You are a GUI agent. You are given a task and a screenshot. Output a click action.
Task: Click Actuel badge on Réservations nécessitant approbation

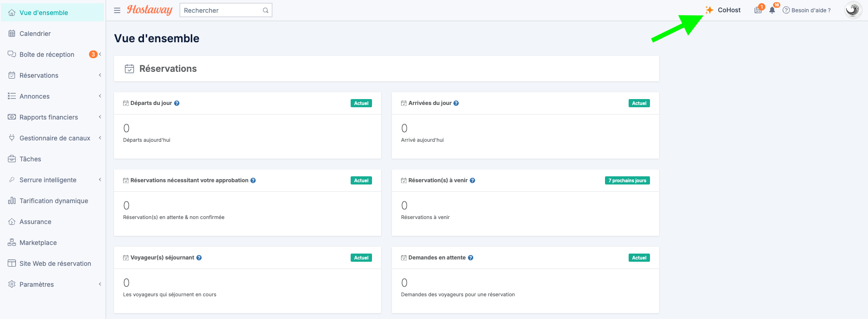click(x=361, y=180)
